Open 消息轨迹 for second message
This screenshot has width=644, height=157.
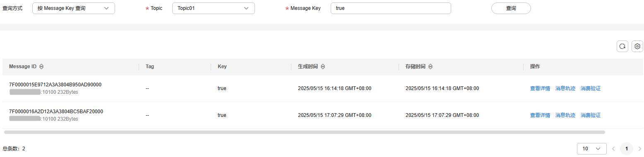(565, 115)
